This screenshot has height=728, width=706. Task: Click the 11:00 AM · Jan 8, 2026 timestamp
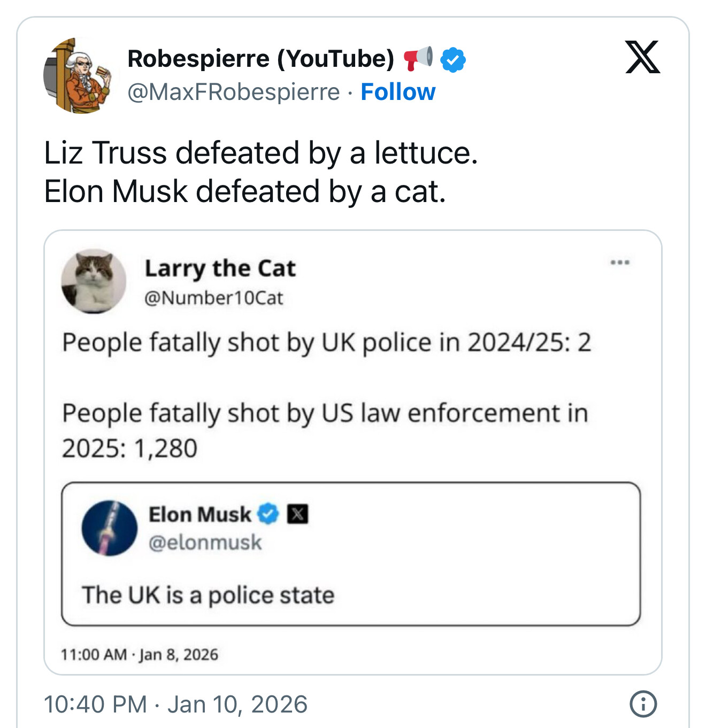tap(140, 654)
